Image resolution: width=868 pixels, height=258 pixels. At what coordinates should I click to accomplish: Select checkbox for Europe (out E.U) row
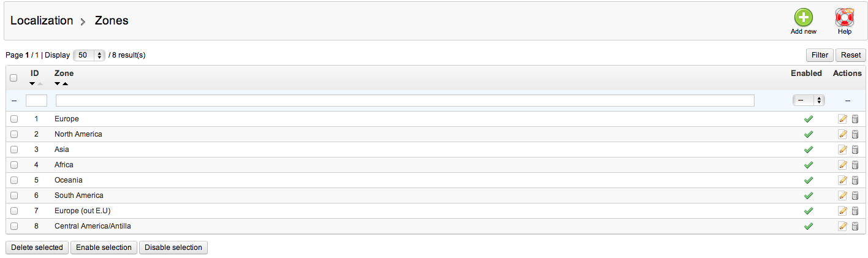click(x=13, y=211)
